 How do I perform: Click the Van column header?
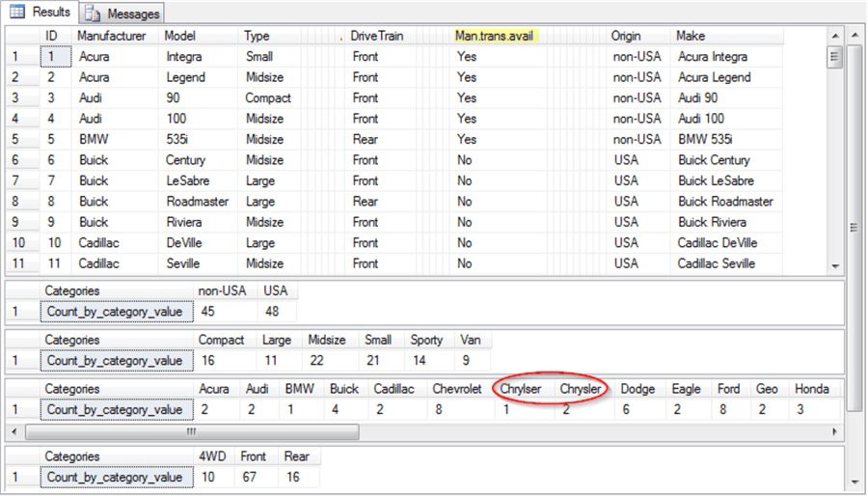click(x=473, y=340)
